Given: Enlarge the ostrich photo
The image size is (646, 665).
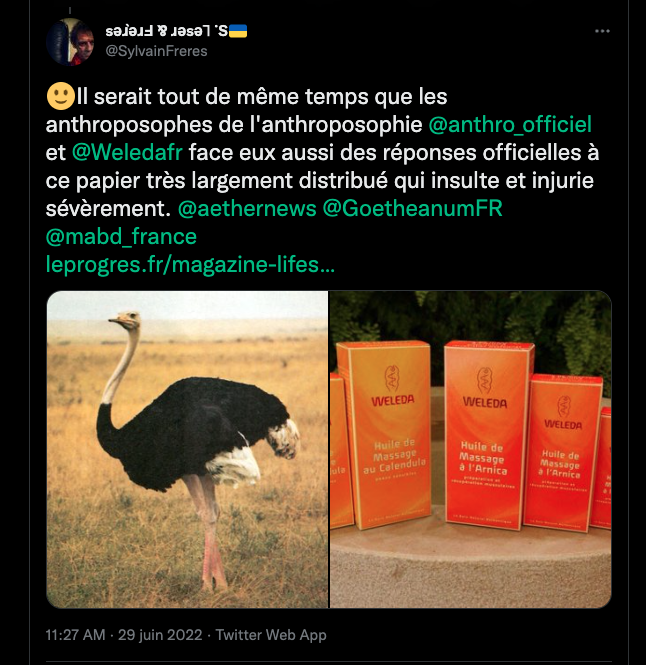Looking at the screenshot, I should point(187,449).
